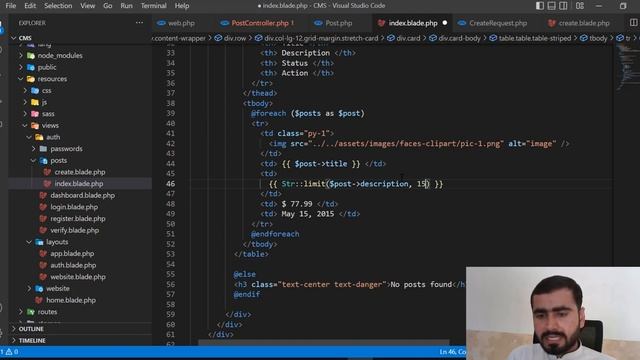
Task: Click the @foreach line 39 text
Action: point(307,113)
